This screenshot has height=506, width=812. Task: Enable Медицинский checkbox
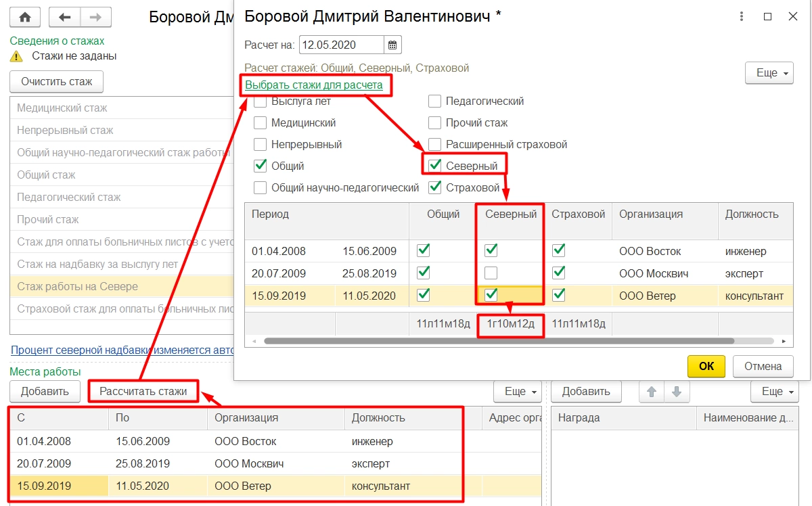(x=260, y=123)
